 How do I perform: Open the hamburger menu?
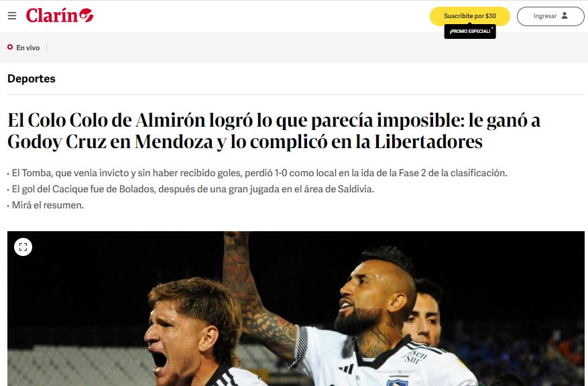pyautogui.click(x=12, y=15)
